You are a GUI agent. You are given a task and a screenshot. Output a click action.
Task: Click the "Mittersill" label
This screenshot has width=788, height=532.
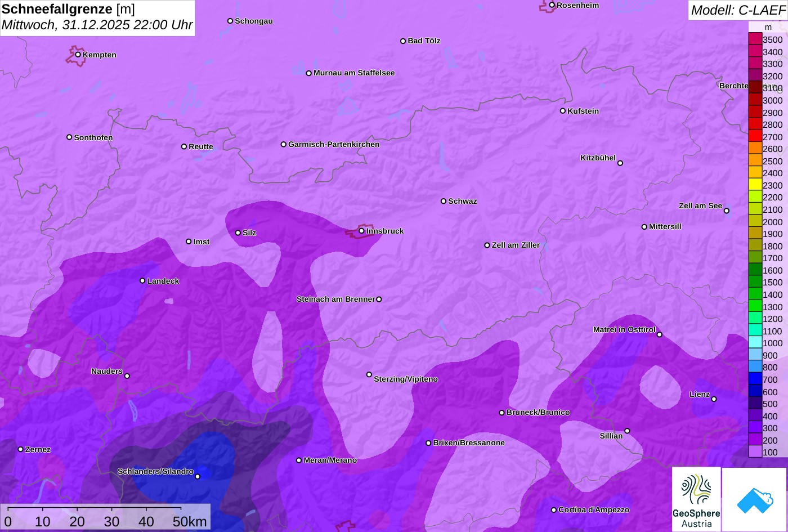click(x=665, y=226)
